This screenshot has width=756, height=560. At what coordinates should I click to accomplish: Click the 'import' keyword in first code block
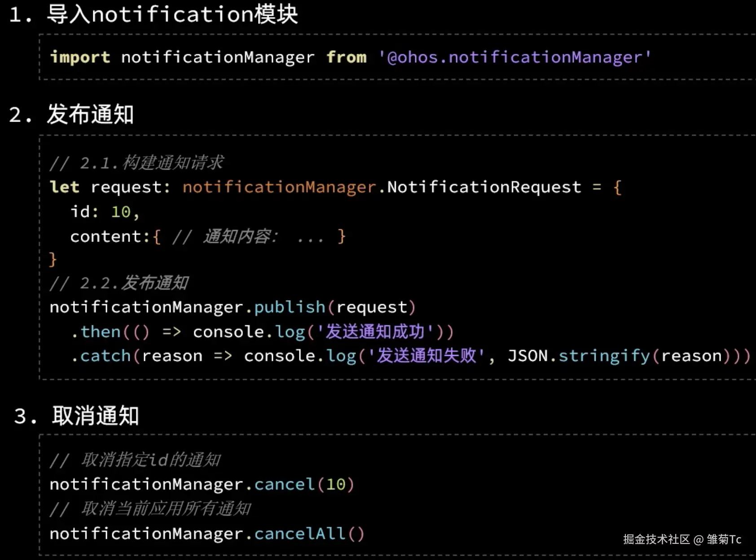click(80, 57)
